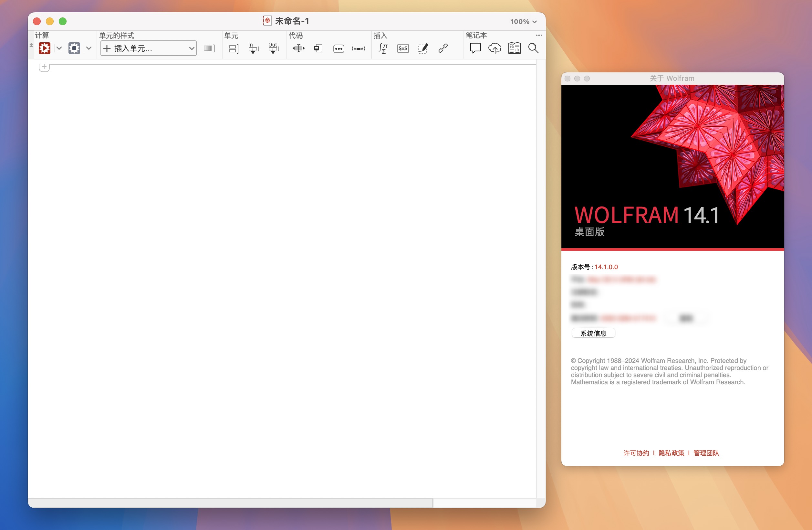This screenshot has height=530, width=812.
Task: Open the 100% magnification dropdown
Action: 523,22
